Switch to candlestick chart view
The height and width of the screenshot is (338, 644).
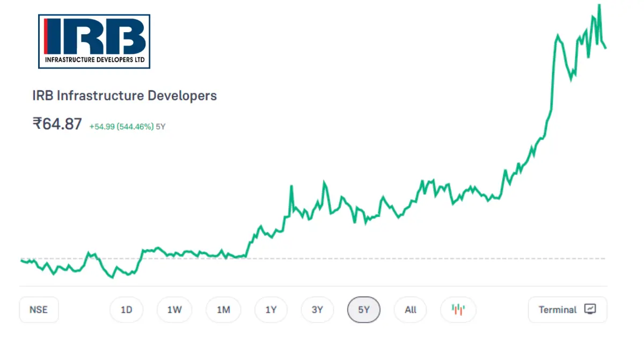tap(458, 310)
